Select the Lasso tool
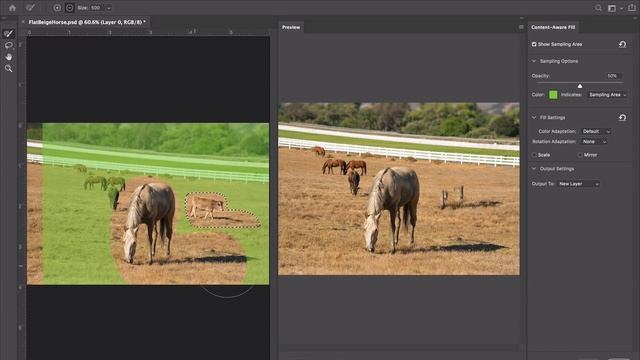The image size is (640, 360). pos(8,45)
